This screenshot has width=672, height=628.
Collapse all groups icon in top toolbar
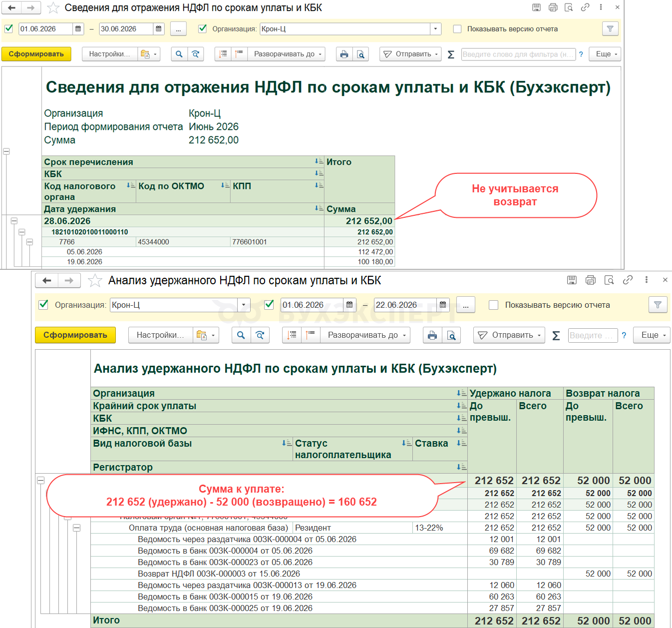pyautogui.click(x=223, y=54)
